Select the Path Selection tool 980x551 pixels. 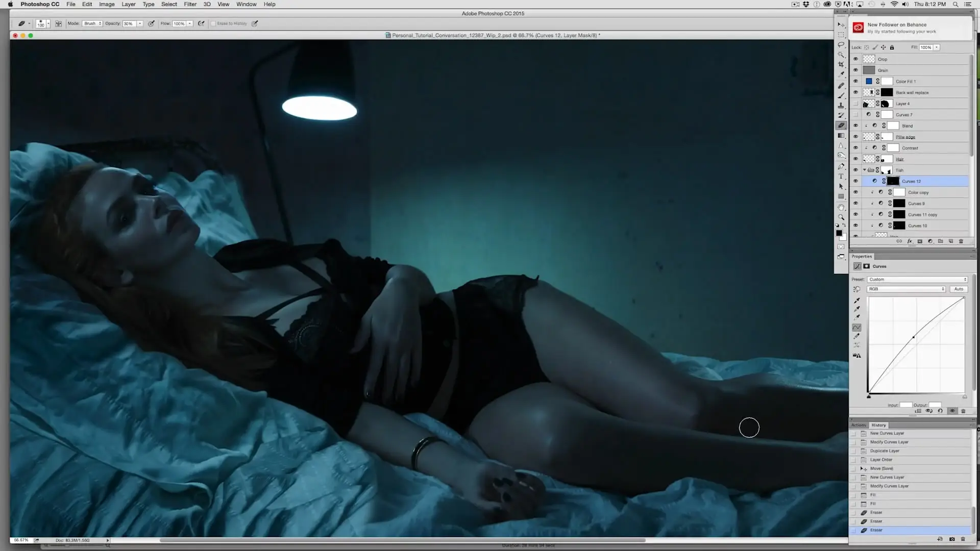coord(841,186)
